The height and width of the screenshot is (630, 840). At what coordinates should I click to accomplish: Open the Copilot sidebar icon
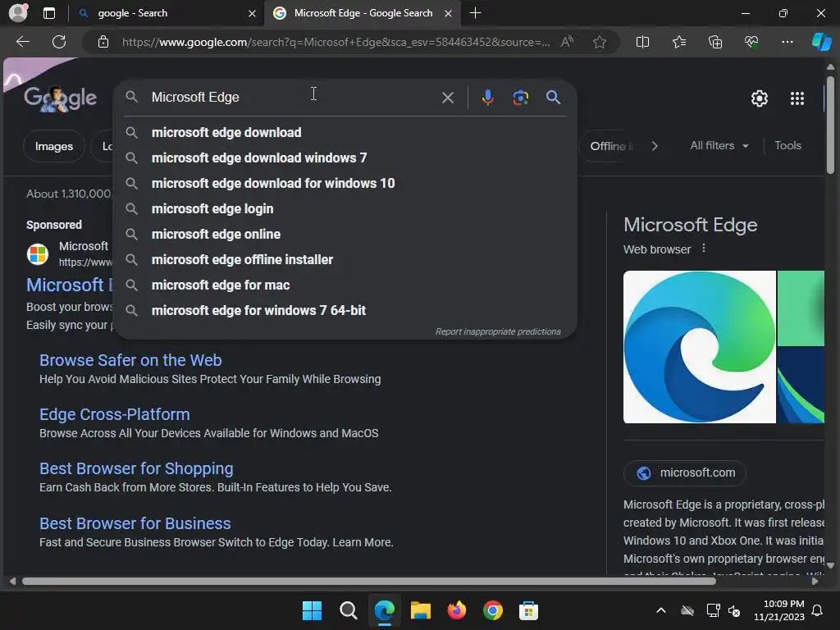822,42
